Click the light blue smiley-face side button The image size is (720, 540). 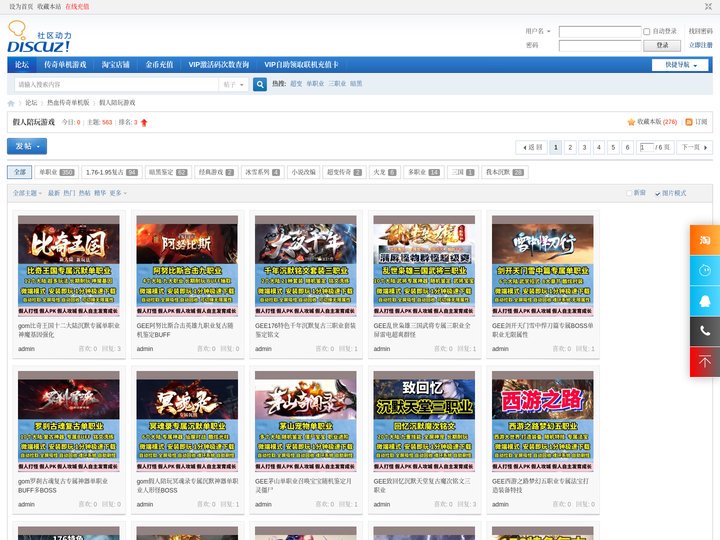click(x=705, y=270)
